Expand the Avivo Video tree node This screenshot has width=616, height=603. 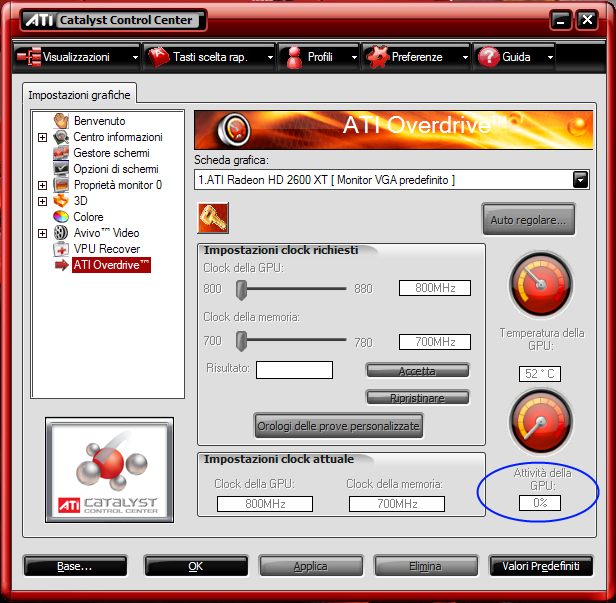click(x=42, y=233)
